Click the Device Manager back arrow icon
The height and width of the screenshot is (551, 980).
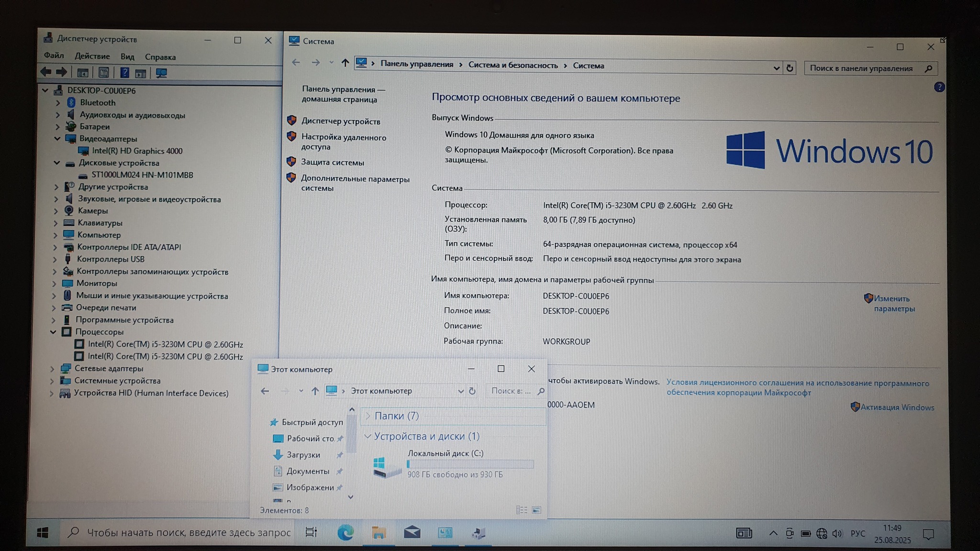(46, 72)
